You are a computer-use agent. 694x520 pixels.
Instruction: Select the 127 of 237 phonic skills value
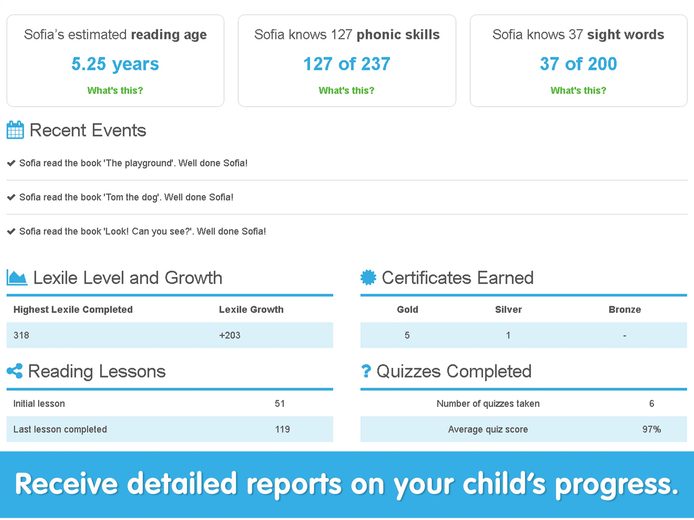pyautogui.click(x=347, y=64)
